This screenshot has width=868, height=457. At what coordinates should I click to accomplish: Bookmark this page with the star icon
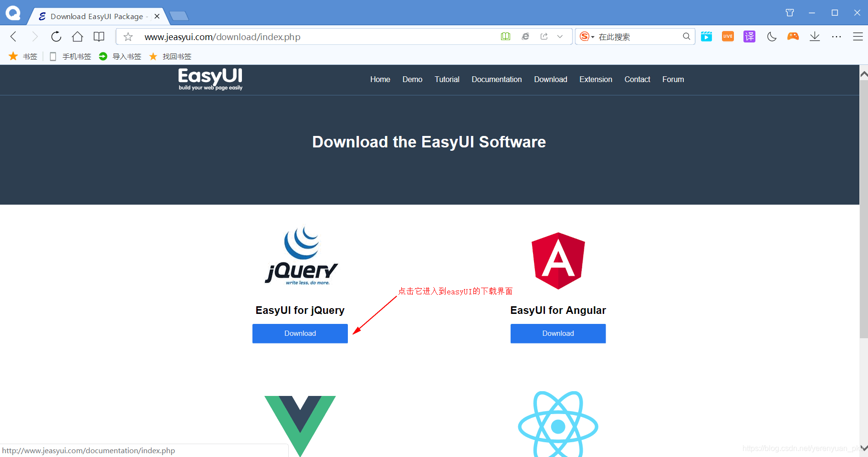pyautogui.click(x=128, y=37)
